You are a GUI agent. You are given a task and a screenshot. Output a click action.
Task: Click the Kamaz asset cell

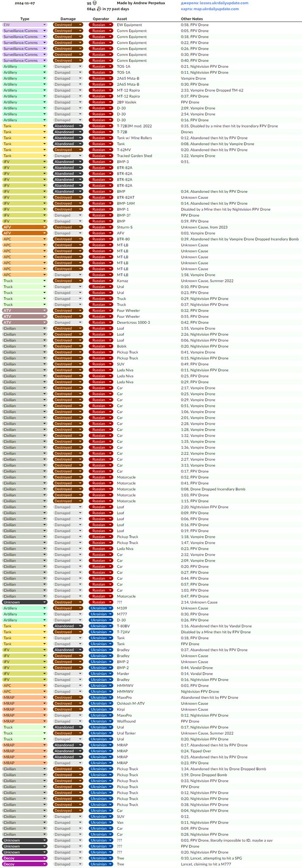[x=122, y=281]
